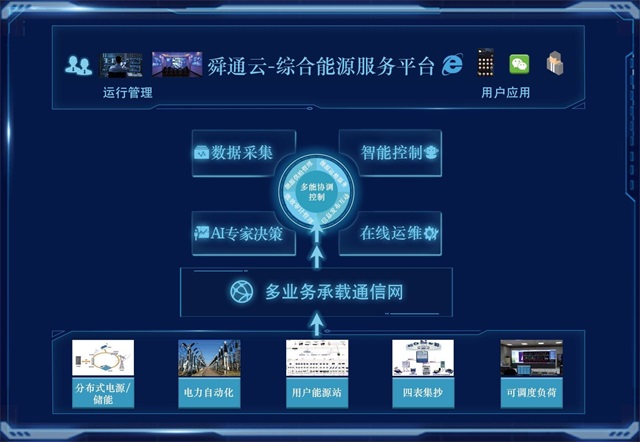Select the 分布式电源/储能 label

(103, 393)
